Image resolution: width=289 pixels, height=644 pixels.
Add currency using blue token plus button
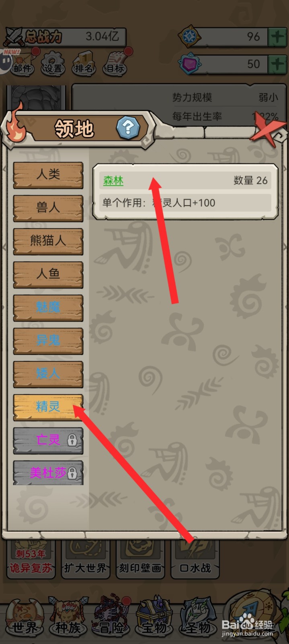[277, 37]
